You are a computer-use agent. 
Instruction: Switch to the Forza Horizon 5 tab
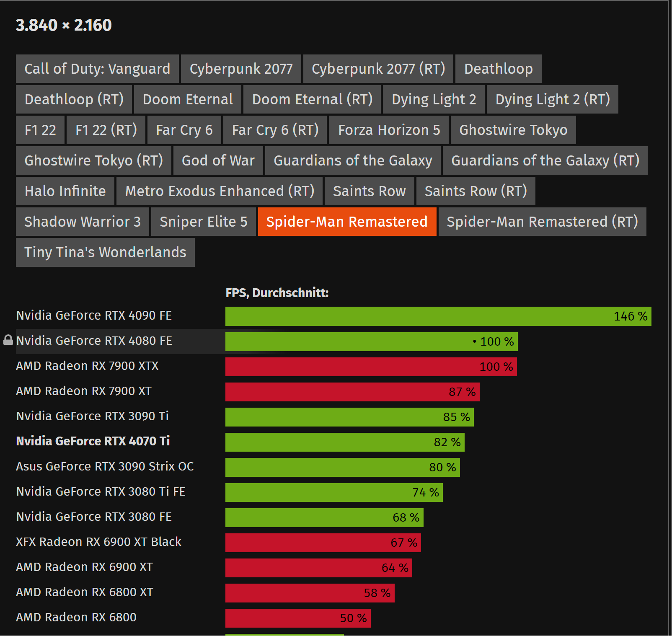point(389,130)
